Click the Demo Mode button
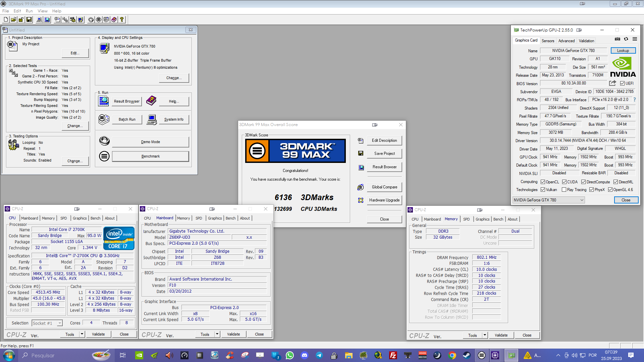The image size is (644, 362). click(150, 142)
